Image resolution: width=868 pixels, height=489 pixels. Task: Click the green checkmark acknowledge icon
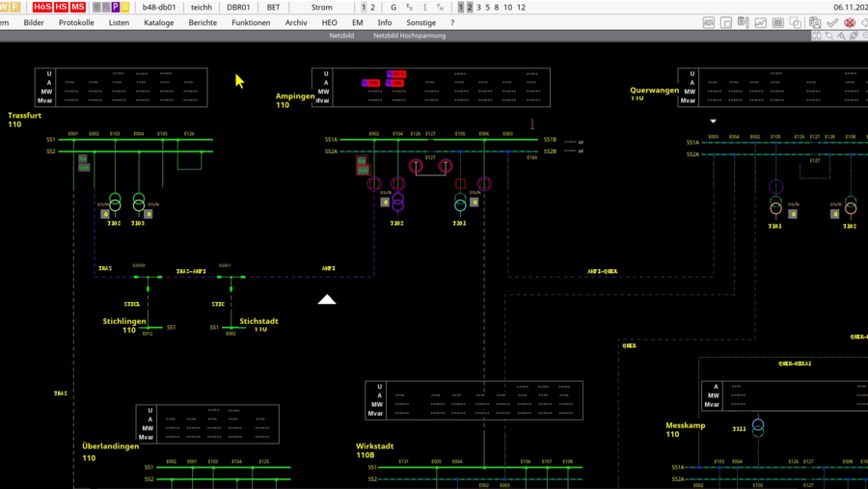[832, 22]
